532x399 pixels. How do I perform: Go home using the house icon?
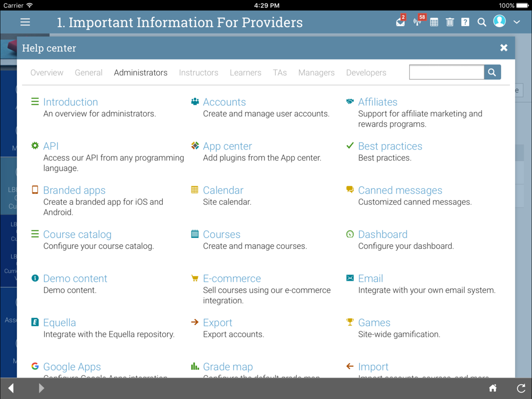coord(493,388)
